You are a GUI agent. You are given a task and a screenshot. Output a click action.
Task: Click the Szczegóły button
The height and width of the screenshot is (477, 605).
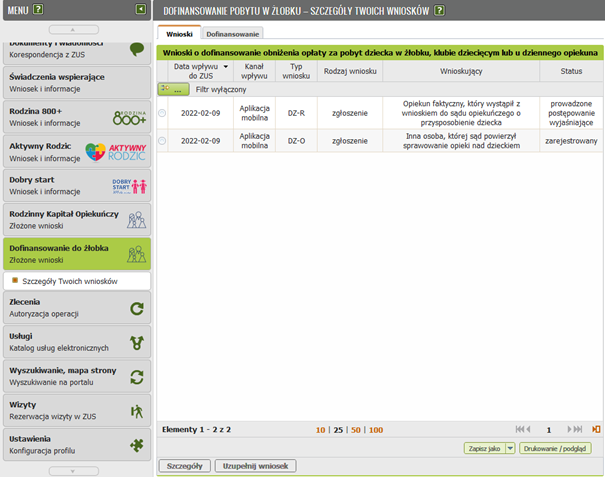(185, 466)
